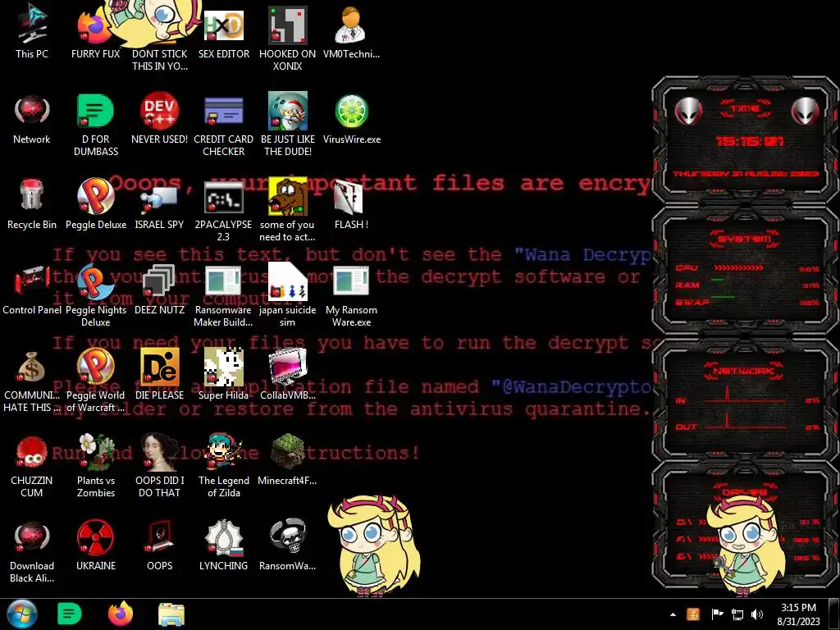Select Download Black Ali... icon
The width and height of the screenshot is (840, 630).
click(32, 551)
